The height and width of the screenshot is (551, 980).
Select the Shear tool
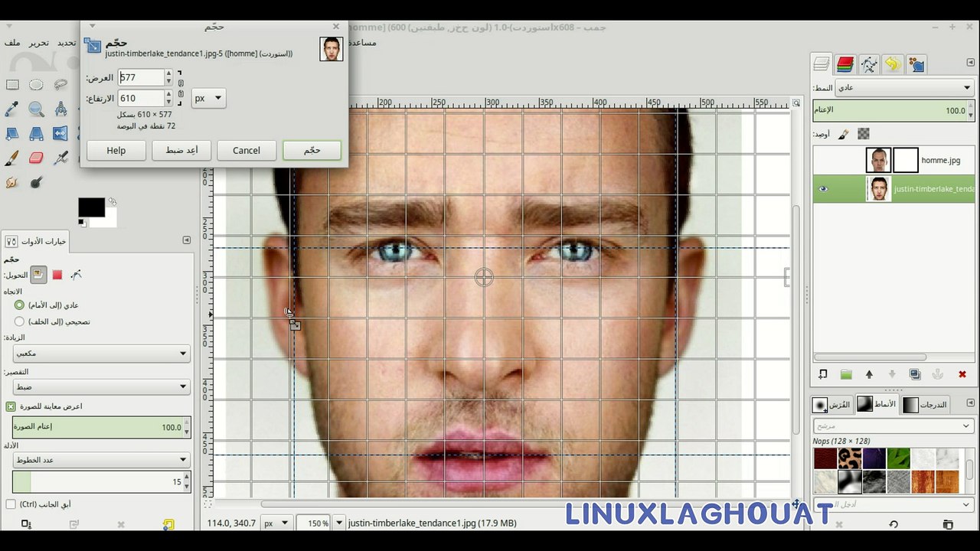pos(12,134)
